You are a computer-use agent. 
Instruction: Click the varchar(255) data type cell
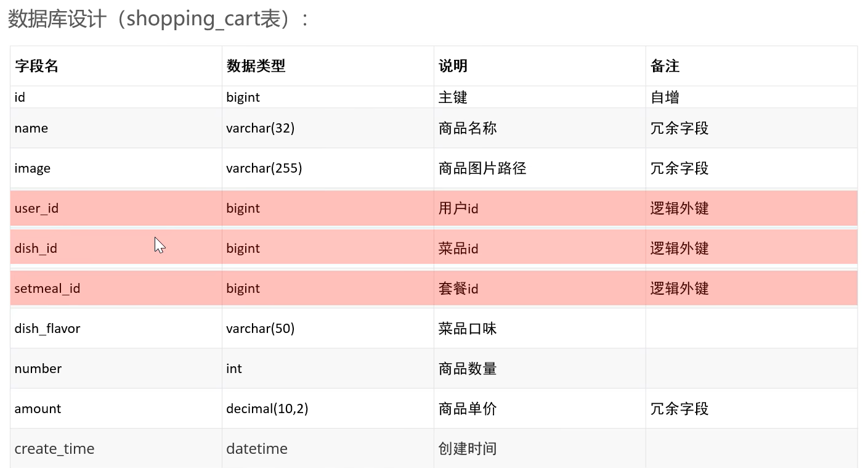point(264,168)
